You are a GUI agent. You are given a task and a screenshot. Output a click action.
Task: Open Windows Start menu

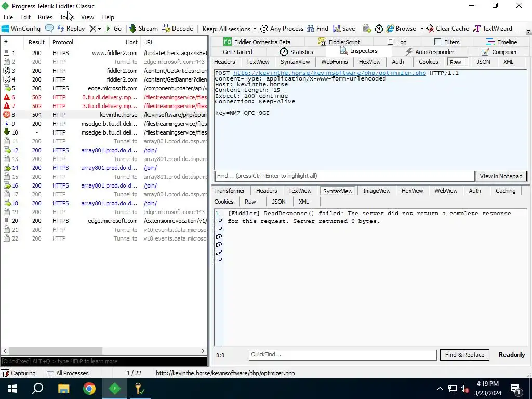(12, 389)
